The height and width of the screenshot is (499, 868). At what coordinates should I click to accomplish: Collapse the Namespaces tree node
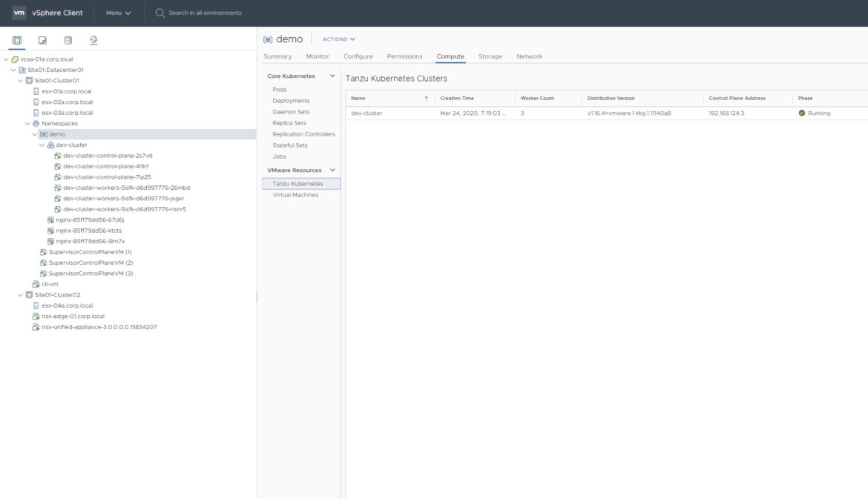coord(27,123)
